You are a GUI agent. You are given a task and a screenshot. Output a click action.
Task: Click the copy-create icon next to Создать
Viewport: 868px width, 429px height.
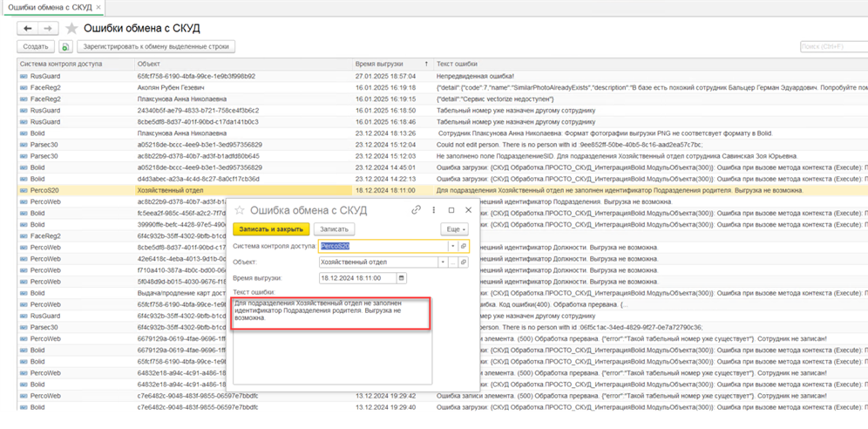(x=65, y=47)
